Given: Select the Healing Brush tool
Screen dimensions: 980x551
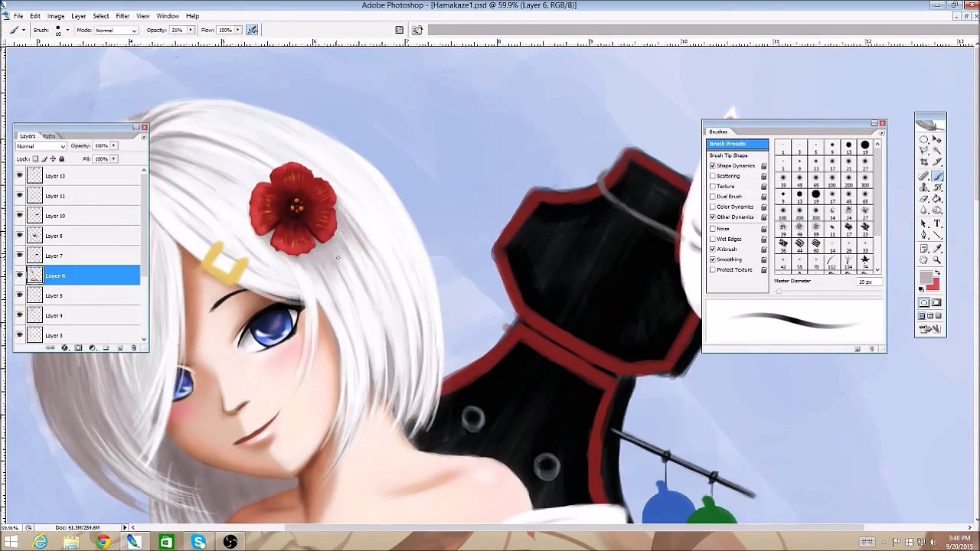Looking at the screenshot, I should tap(923, 175).
